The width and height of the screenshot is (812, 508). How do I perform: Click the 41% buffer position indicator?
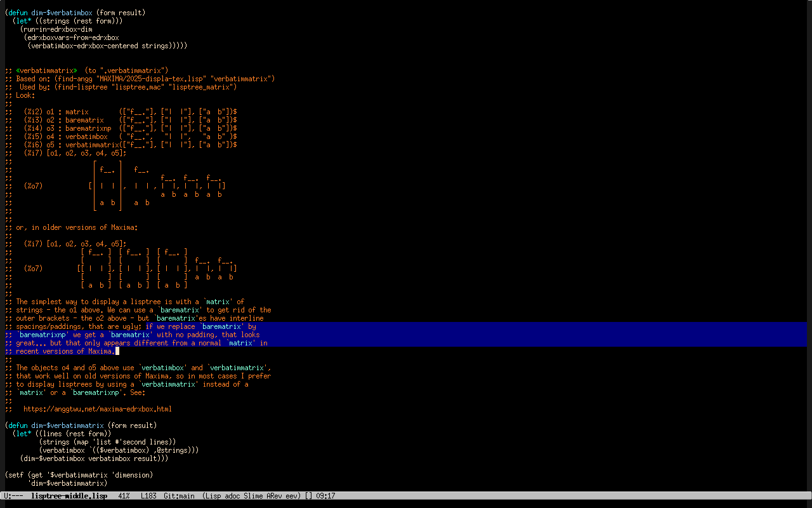tap(124, 496)
